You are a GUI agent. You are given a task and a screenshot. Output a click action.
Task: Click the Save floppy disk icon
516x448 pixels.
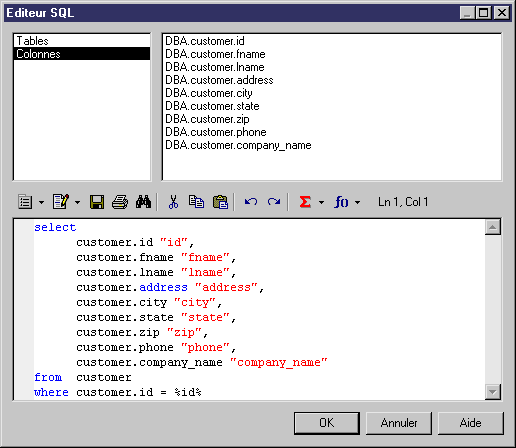coord(97,202)
